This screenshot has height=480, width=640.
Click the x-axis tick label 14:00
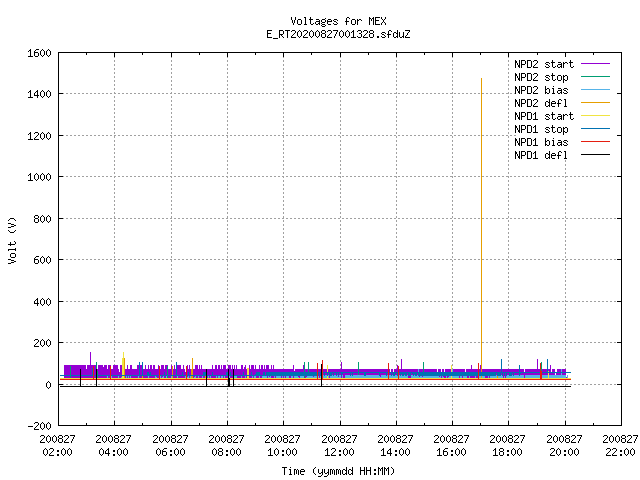click(395, 452)
